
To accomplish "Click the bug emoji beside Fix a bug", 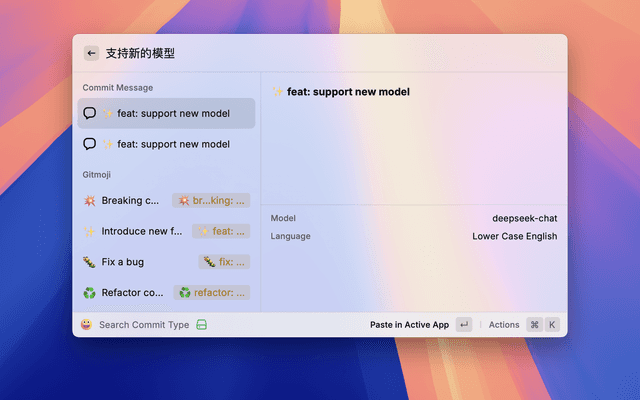I will tap(90, 262).
